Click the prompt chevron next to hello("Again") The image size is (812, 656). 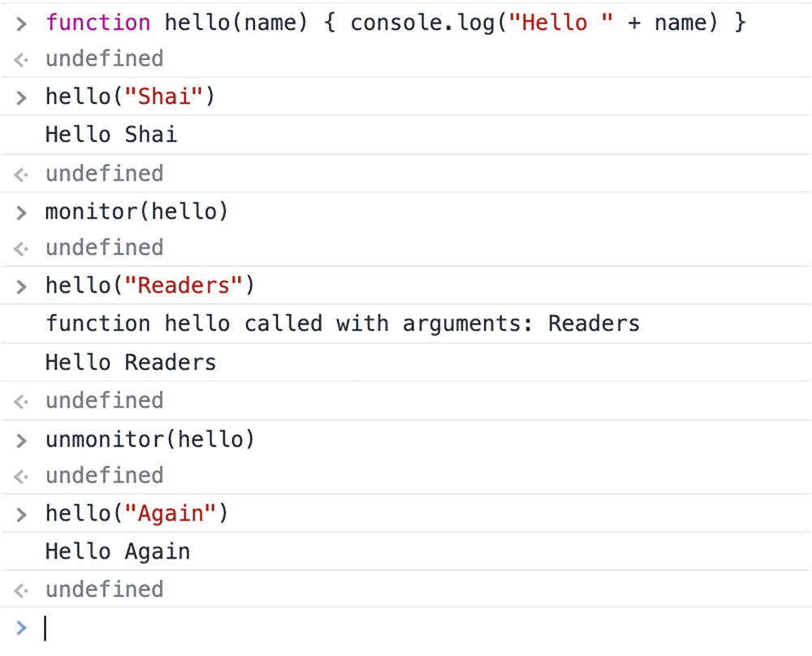22,514
